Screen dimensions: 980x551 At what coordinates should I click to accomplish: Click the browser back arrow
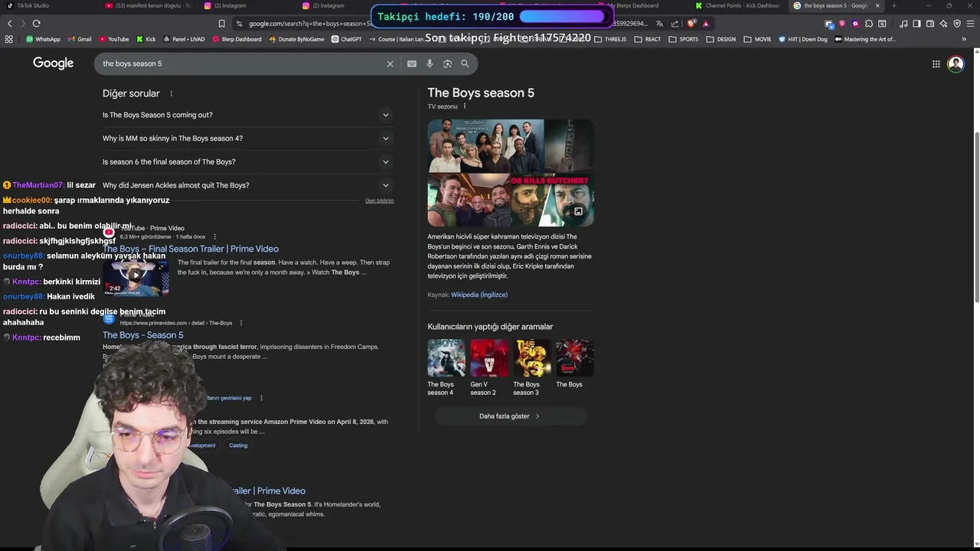10,24
